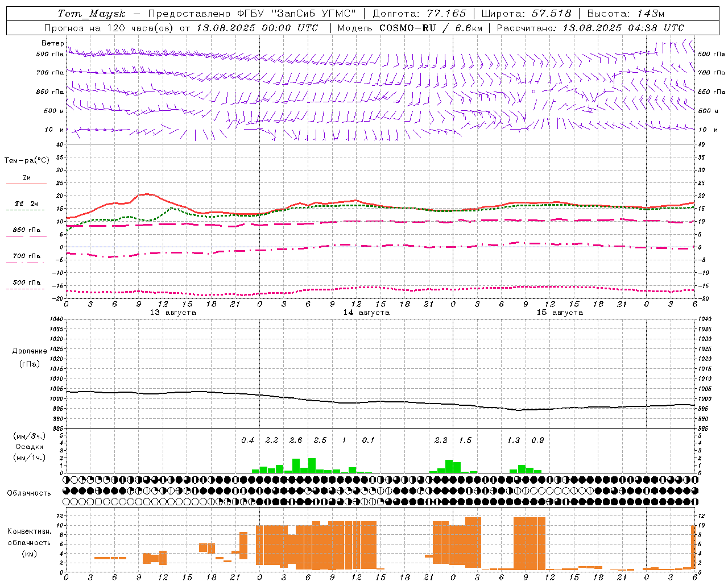The image size is (728, 582).
Task: Click the 3-hour precipitation value 1.3
Action: pos(514,440)
